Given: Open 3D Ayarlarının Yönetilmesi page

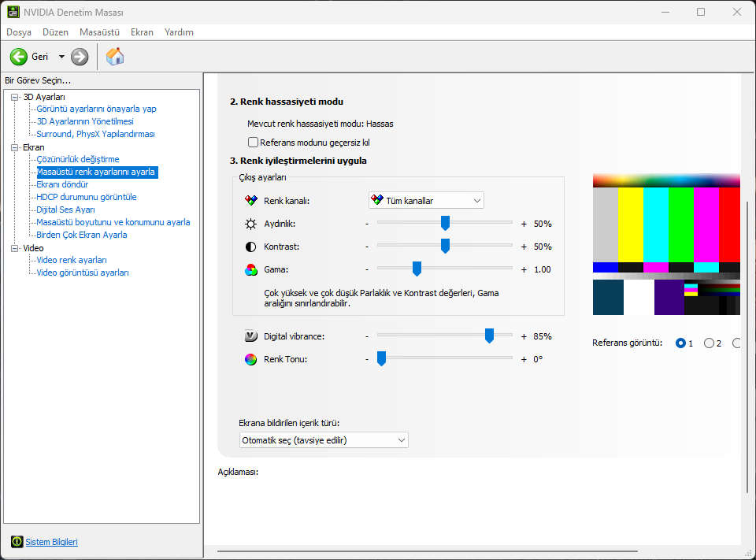Looking at the screenshot, I should (x=85, y=121).
